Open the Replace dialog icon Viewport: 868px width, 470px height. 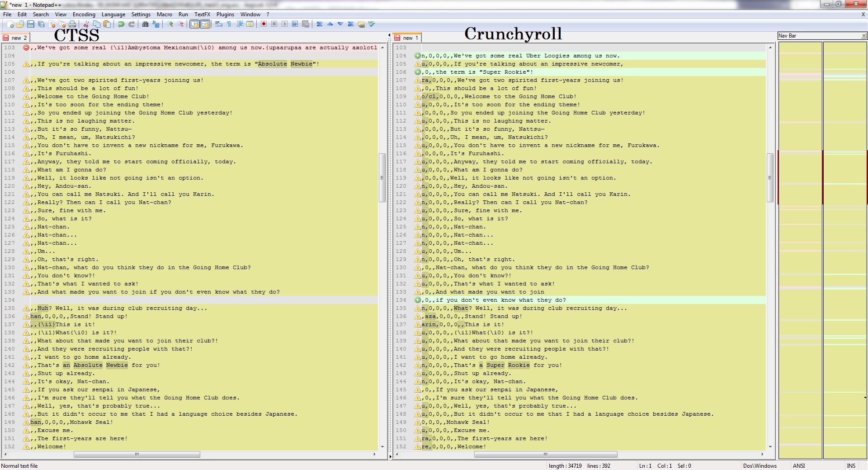(156, 24)
